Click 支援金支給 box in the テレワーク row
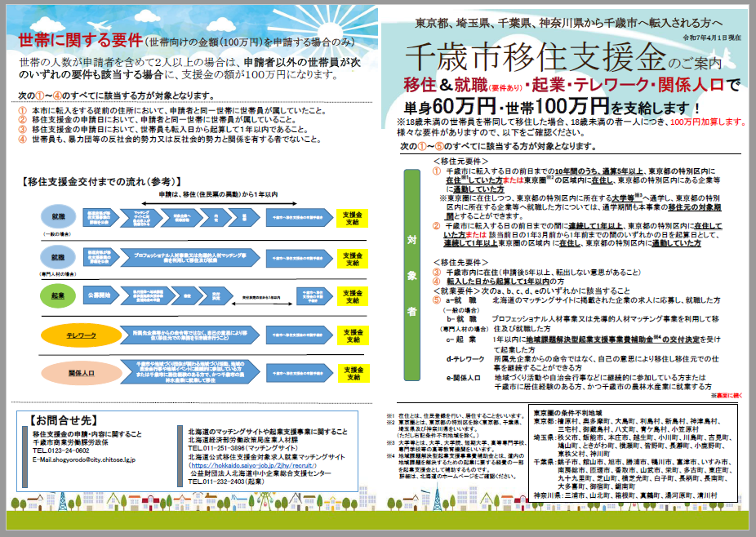This screenshot has height=537, width=756. 352,335
